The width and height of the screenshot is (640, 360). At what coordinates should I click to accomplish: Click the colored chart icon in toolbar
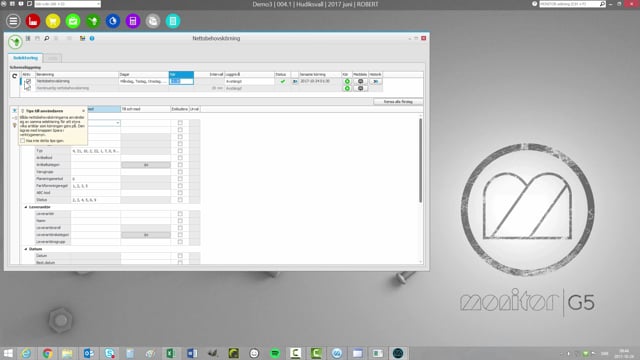pos(82,38)
